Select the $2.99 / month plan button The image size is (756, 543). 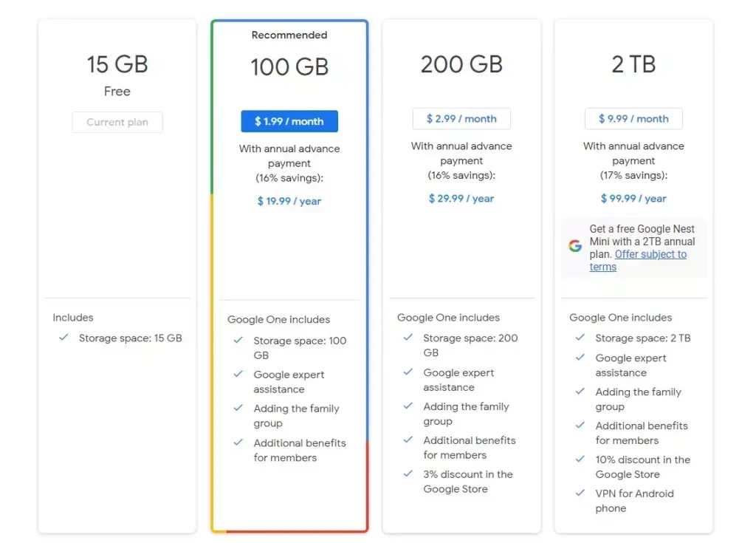(461, 118)
